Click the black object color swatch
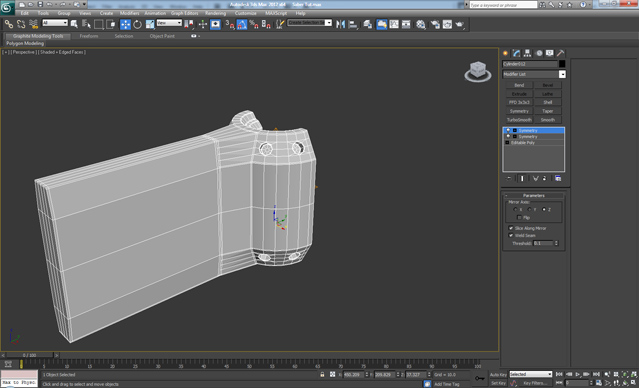This screenshot has height=388, width=639. [x=562, y=64]
